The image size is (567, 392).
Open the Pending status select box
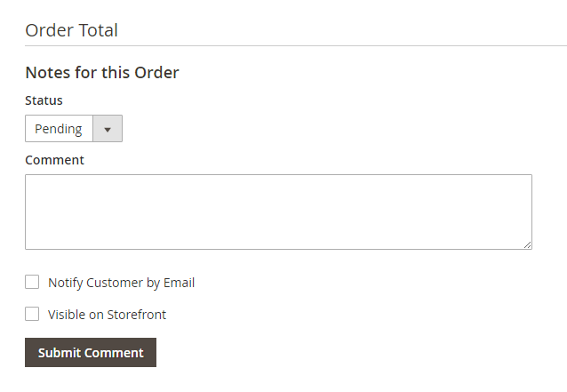click(x=74, y=129)
